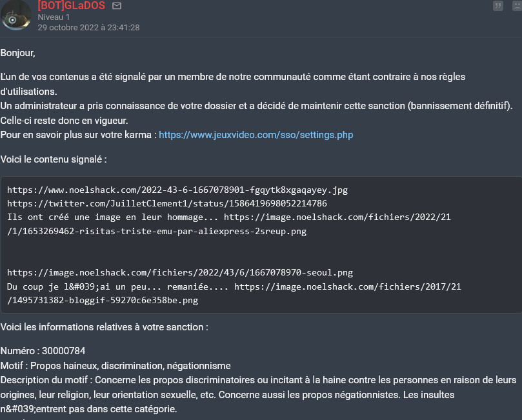Click the Motif : Propos haineux line
The image size is (522, 420).
pyautogui.click(x=115, y=365)
